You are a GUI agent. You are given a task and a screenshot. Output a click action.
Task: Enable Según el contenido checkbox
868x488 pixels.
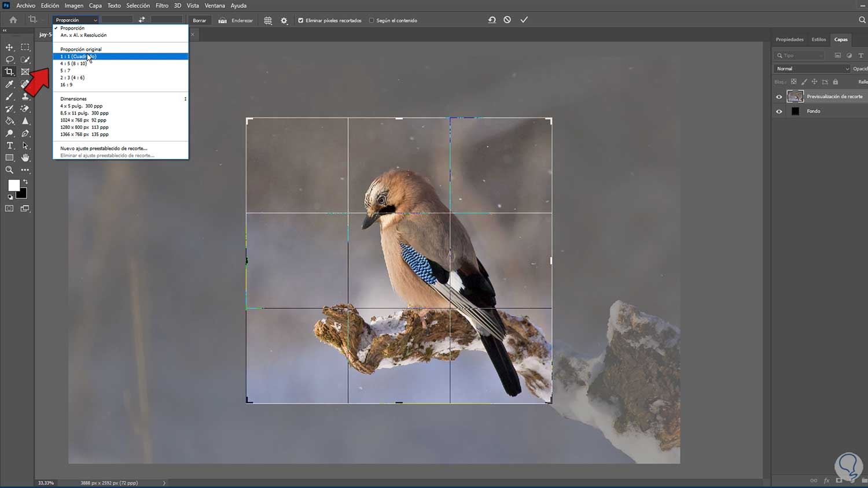[x=372, y=20]
